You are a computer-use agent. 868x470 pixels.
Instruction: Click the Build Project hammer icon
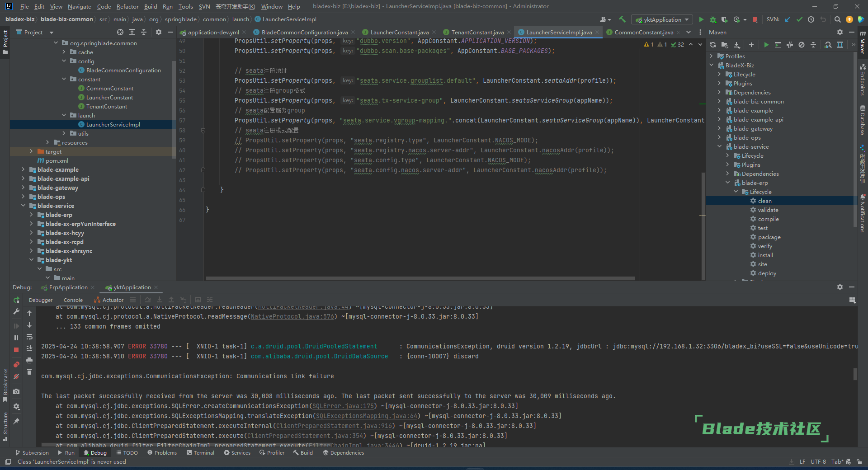[x=622, y=19]
